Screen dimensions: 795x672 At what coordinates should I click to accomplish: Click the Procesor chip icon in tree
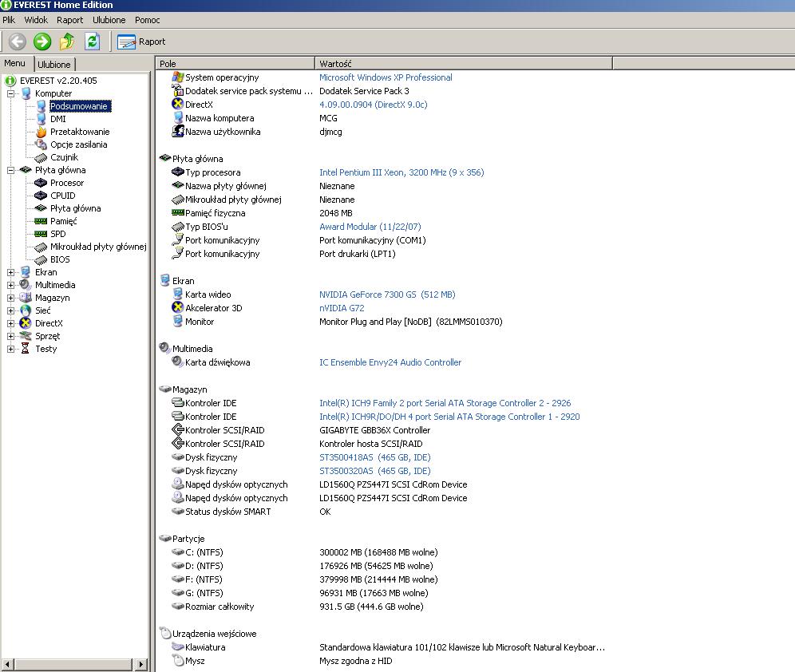tap(41, 183)
